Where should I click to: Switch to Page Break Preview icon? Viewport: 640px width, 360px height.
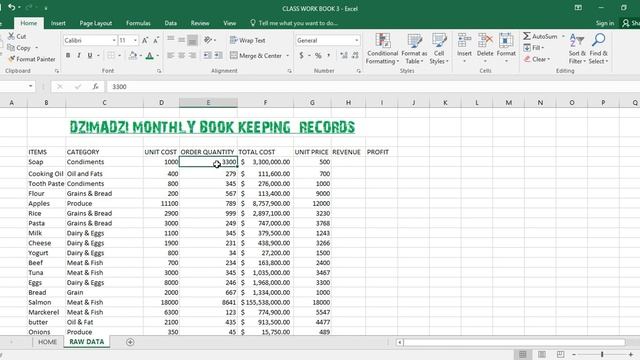tap(560, 354)
